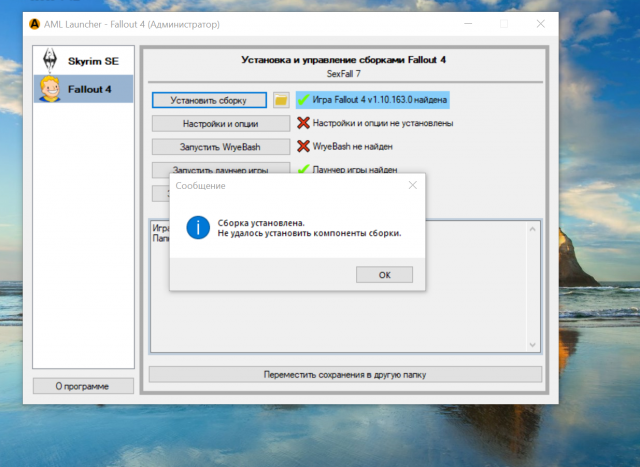
Task: Click the blue info icon in Сообщение dialog
Action: click(200, 227)
